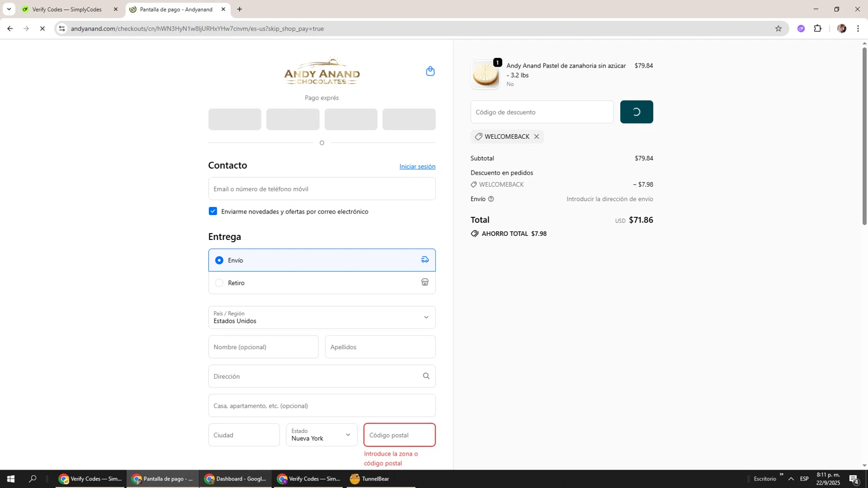Open the shopping bag cart icon
Image resolution: width=868 pixels, height=488 pixels.
click(x=430, y=71)
